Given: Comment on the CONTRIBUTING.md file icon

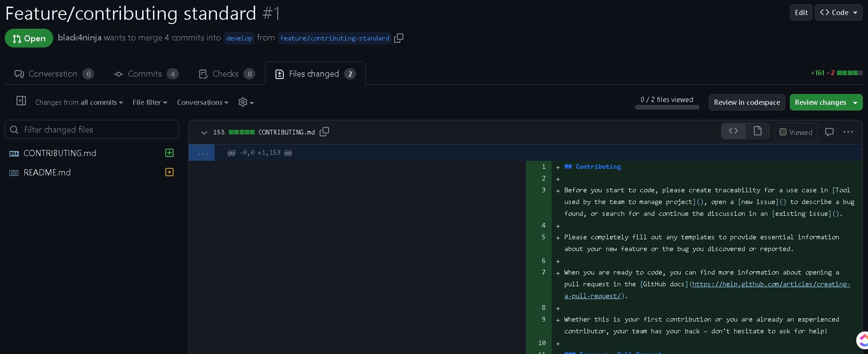Looking at the screenshot, I should click(829, 132).
